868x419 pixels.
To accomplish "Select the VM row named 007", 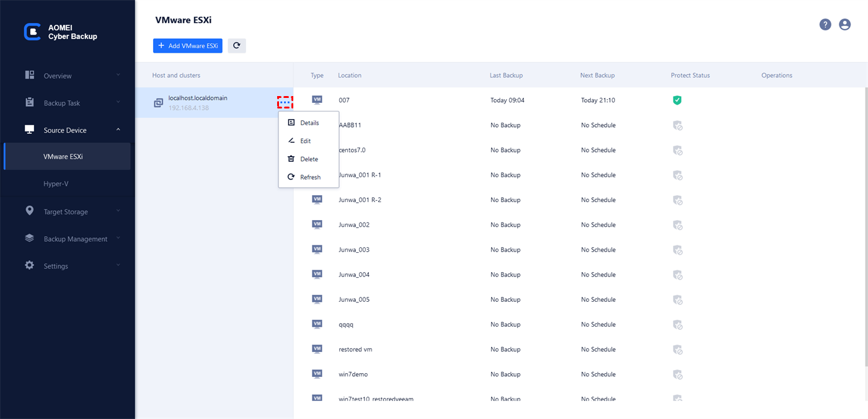I will coord(580,100).
